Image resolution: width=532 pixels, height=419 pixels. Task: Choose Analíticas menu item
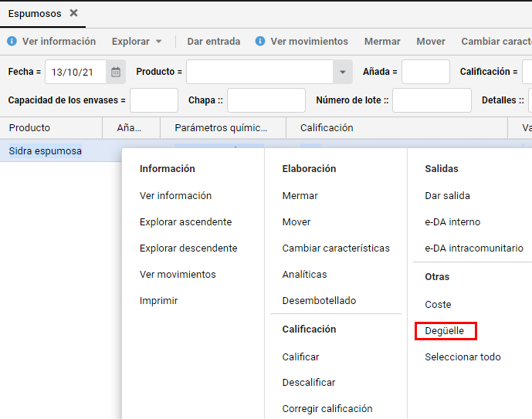304,274
